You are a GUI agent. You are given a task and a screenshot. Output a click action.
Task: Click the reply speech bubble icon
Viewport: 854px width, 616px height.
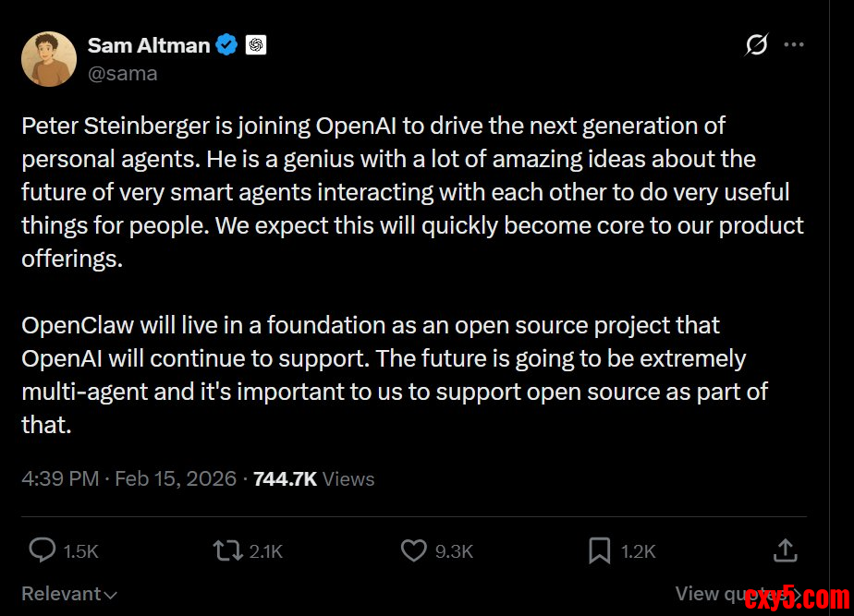coord(43,551)
